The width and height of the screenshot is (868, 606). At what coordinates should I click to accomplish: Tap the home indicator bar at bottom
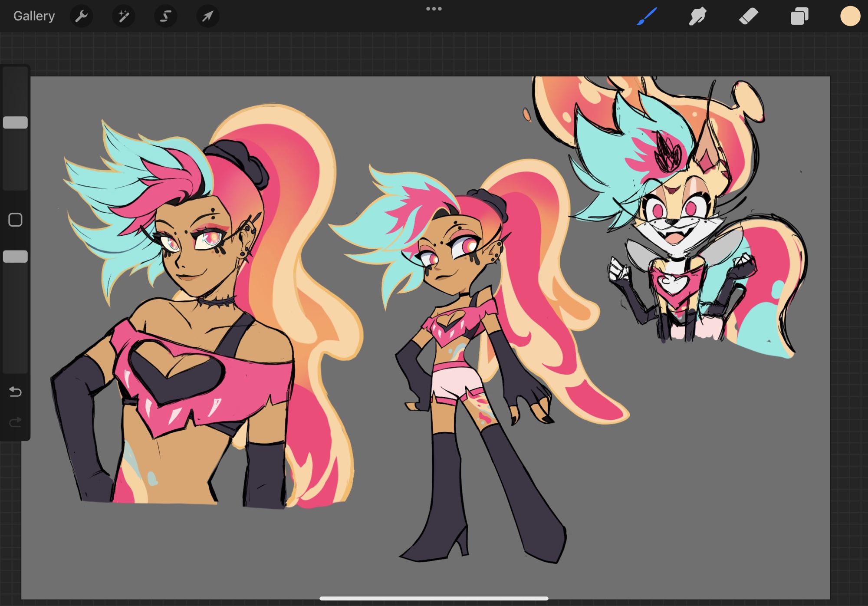pyautogui.click(x=434, y=598)
